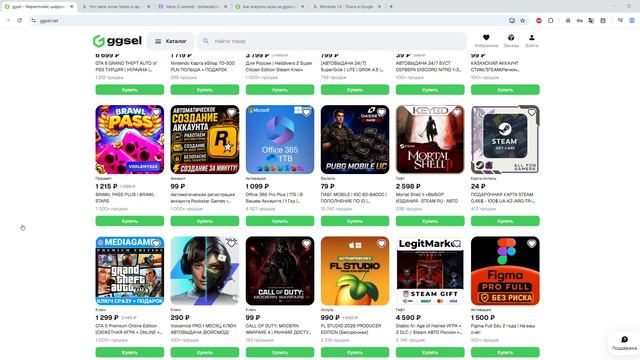Screen dimensions: 640x360
Task: Open a new browser tab
Action: 391,7
